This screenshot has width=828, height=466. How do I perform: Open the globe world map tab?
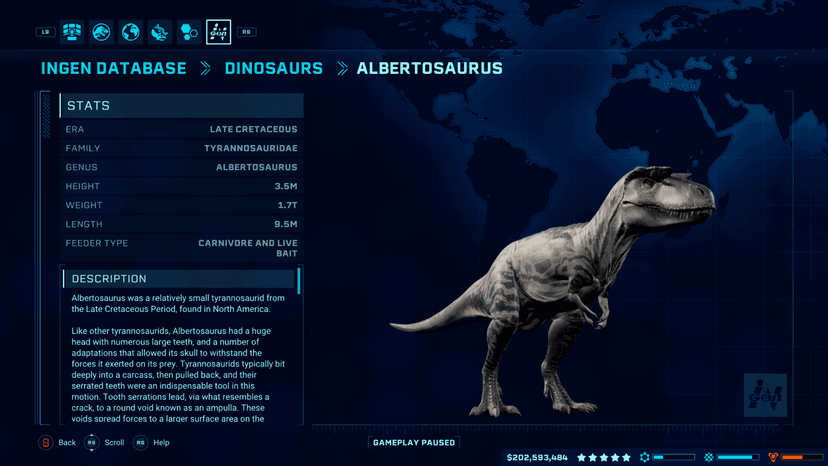tap(130, 32)
